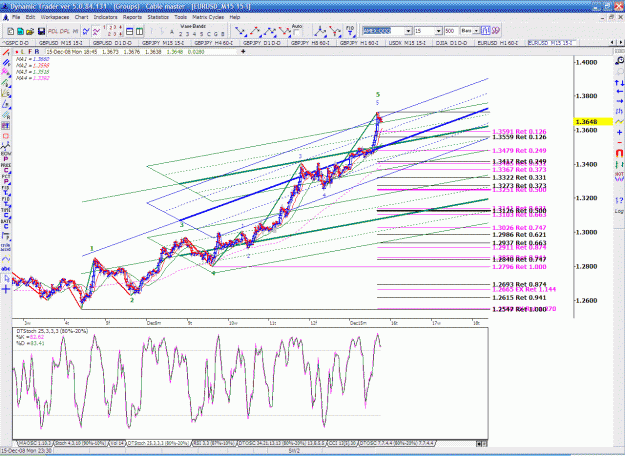
Task: Click the blue pitchfork tool icon
Action: [320, 31]
